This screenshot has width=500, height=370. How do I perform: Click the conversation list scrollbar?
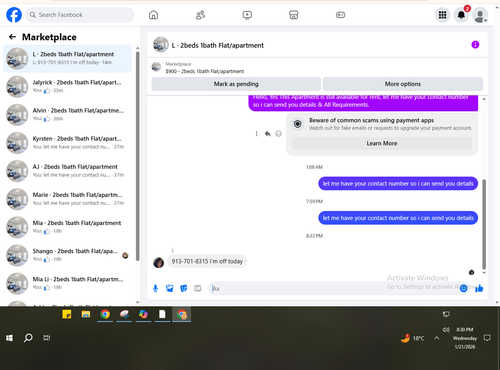(137, 156)
